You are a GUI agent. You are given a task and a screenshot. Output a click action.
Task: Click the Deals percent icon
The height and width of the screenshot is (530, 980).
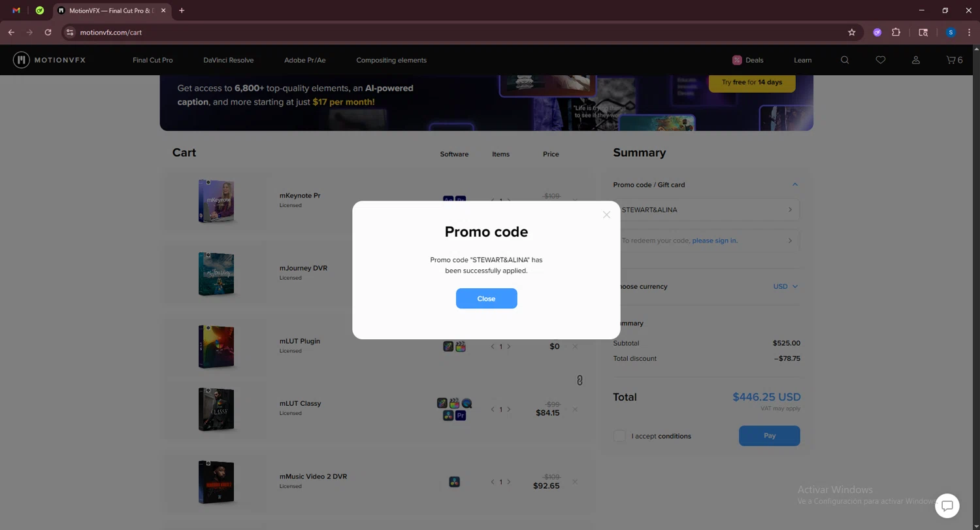[x=737, y=60]
